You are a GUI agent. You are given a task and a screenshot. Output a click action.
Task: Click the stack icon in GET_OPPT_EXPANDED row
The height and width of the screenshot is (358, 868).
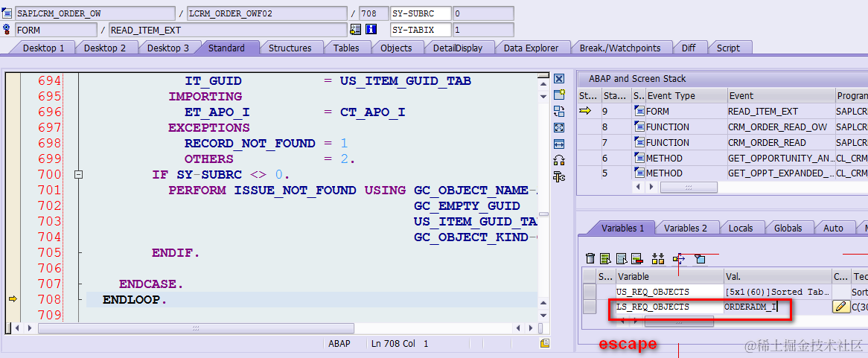click(x=639, y=173)
